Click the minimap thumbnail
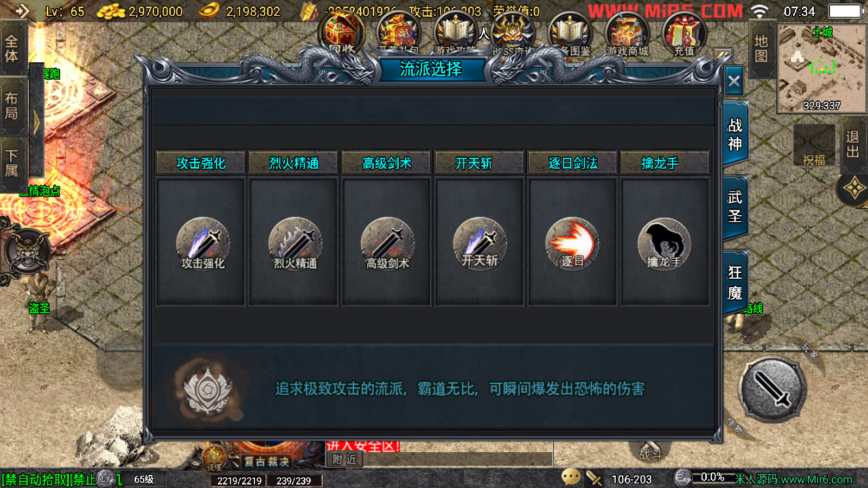The height and width of the screenshot is (488, 868). [x=822, y=68]
